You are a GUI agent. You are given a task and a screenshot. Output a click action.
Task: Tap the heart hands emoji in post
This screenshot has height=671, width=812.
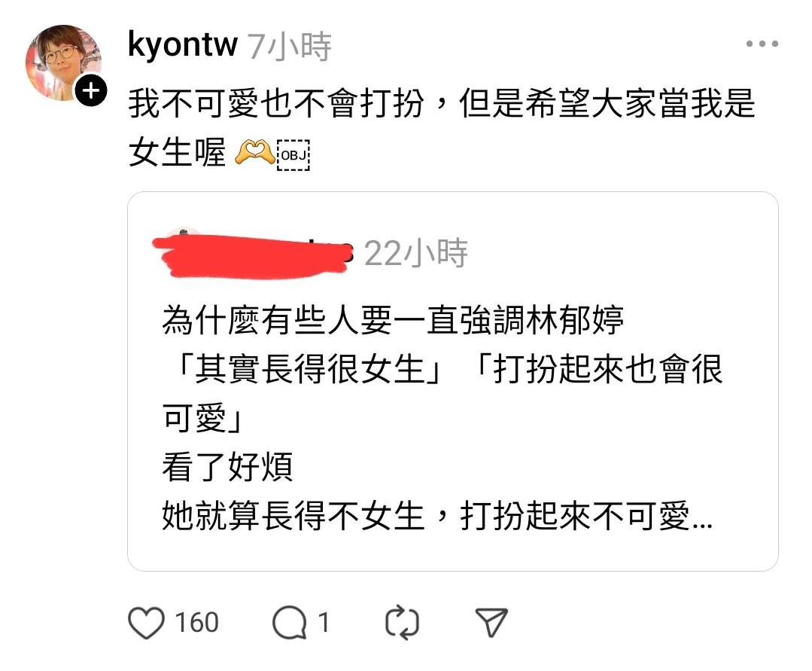[255, 153]
